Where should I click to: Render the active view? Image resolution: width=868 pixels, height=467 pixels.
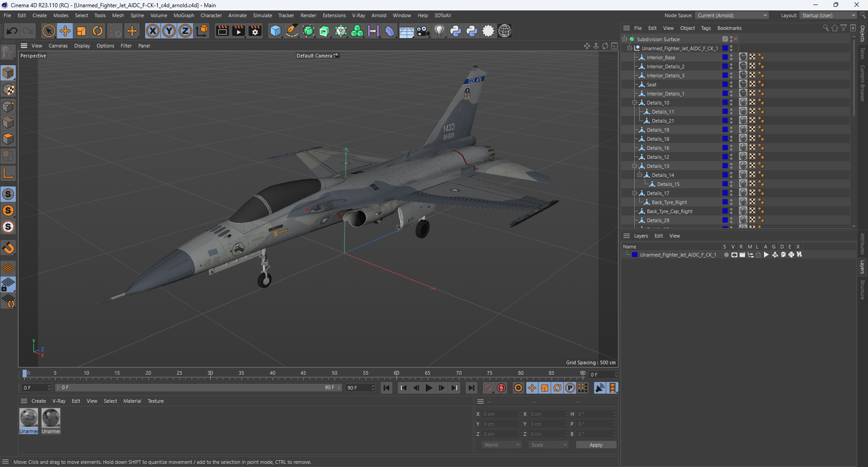pyautogui.click(x=222, y=31)
